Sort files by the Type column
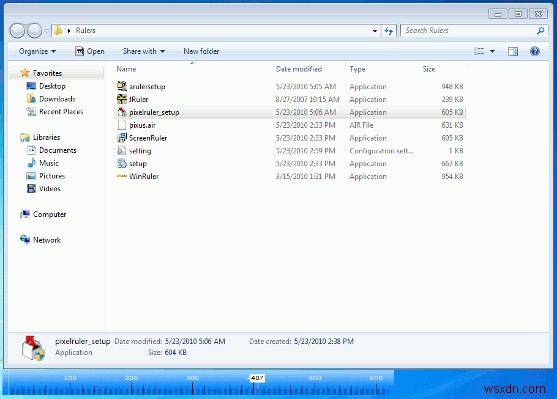The height and width of the screenshot is (399, 557). (357, 69)
